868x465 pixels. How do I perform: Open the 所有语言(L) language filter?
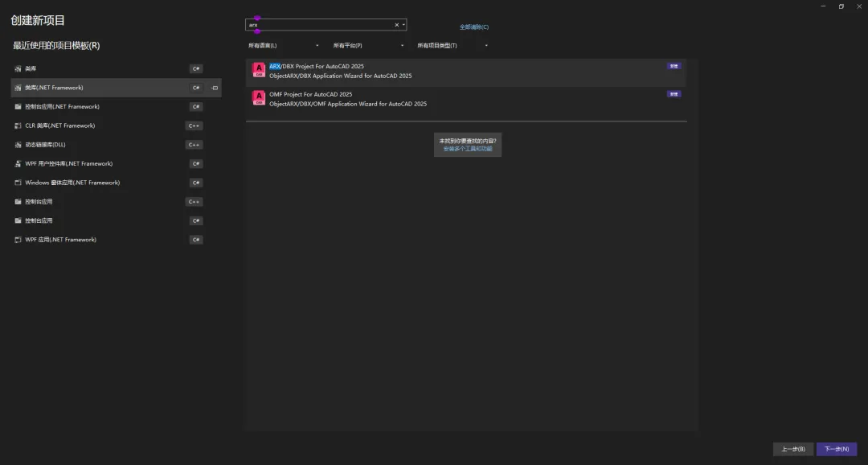pyautogui.click(x=284, y=45)
